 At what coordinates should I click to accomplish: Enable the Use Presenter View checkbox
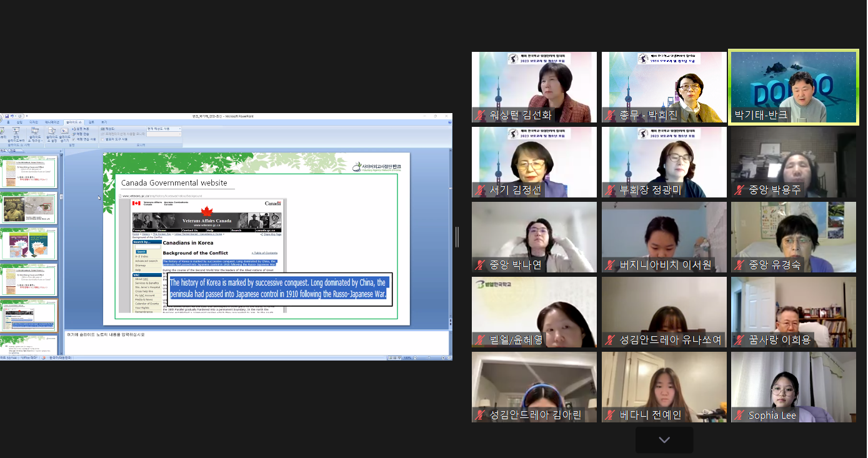102,139
